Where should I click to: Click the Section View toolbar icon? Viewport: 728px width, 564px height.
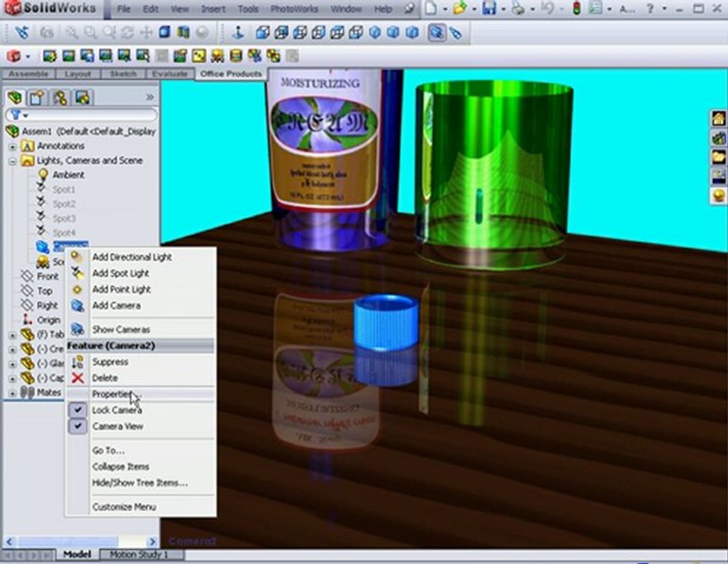(x=183, y=33)
